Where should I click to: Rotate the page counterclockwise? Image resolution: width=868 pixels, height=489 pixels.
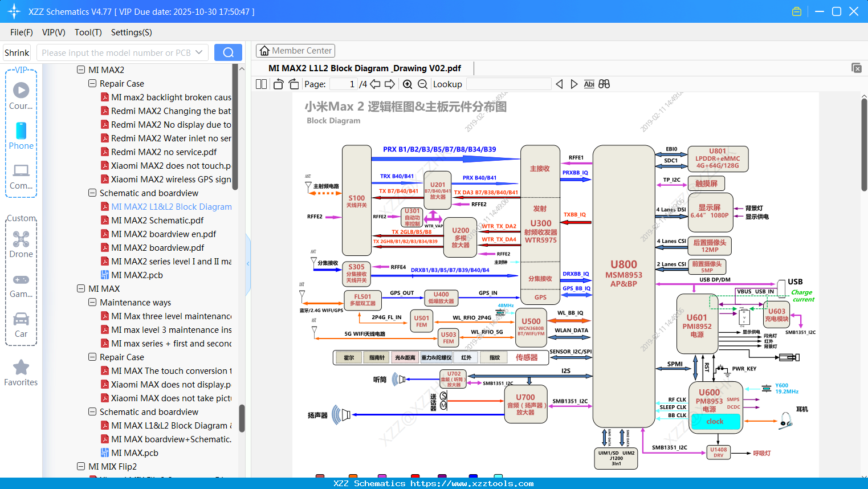(x=278, y=84)
